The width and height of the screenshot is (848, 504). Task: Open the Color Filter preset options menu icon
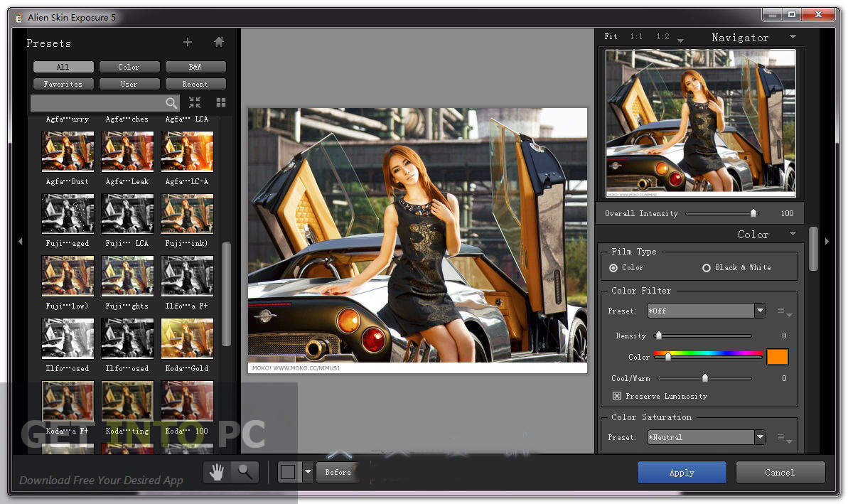tap(784, 311)
